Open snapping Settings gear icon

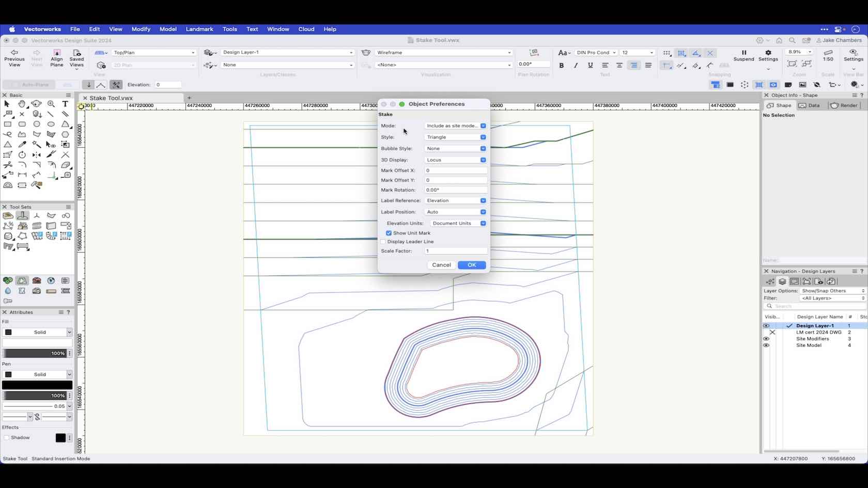coord(768,55)
